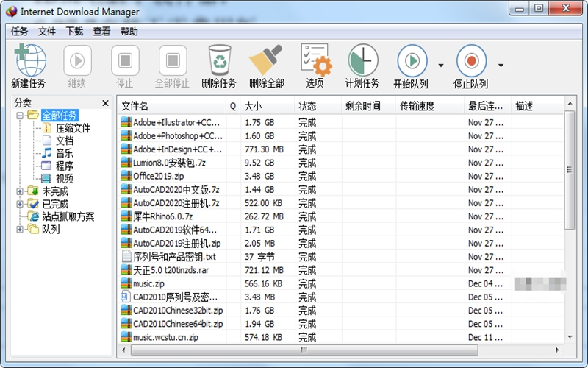Select 视频 category
The image size is (588, 368).
pos(65,179)
